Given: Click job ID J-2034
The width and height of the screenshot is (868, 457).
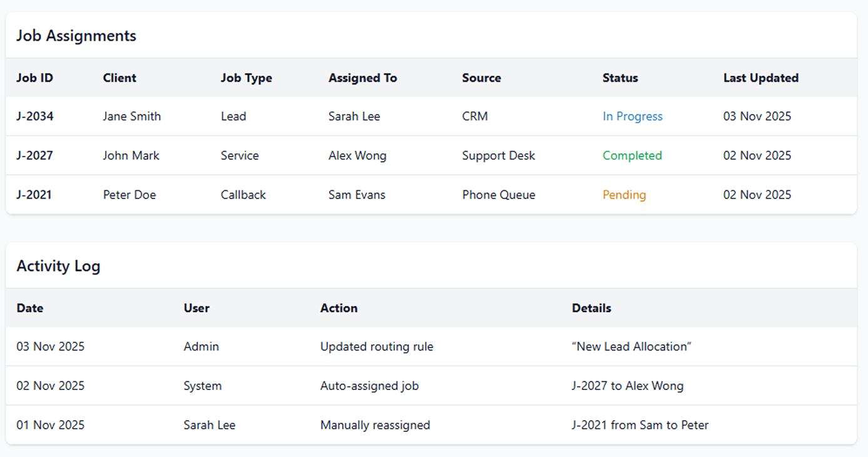Looking at the screenshot, I should point(34,116).
